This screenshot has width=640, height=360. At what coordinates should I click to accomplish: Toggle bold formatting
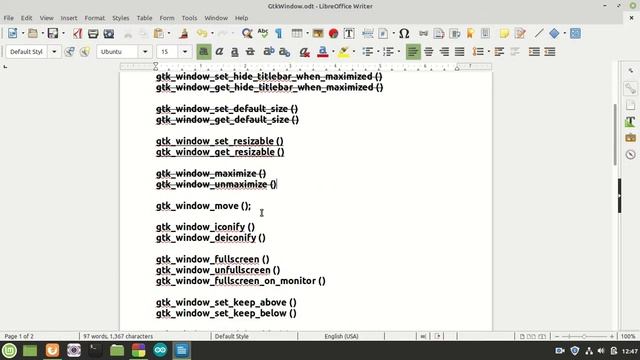point(204,52)
